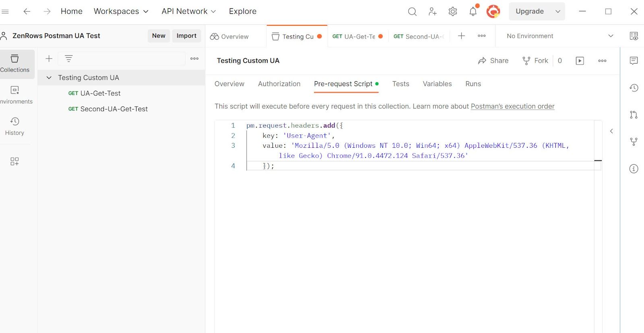The width and height of the screenshot is (644, 333).
Task: Go back with the left arrow
Action: tap(27, 11)
